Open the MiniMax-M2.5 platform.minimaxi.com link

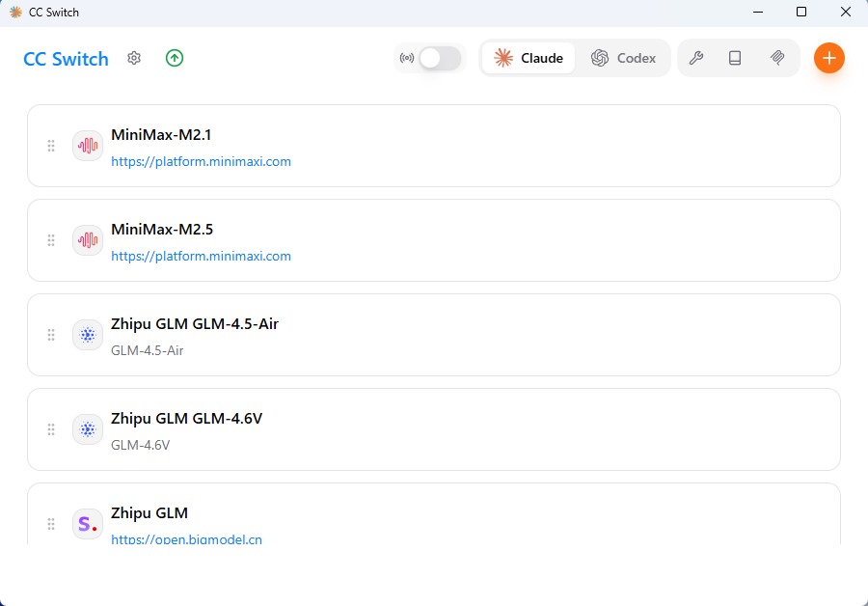[201, 257]
